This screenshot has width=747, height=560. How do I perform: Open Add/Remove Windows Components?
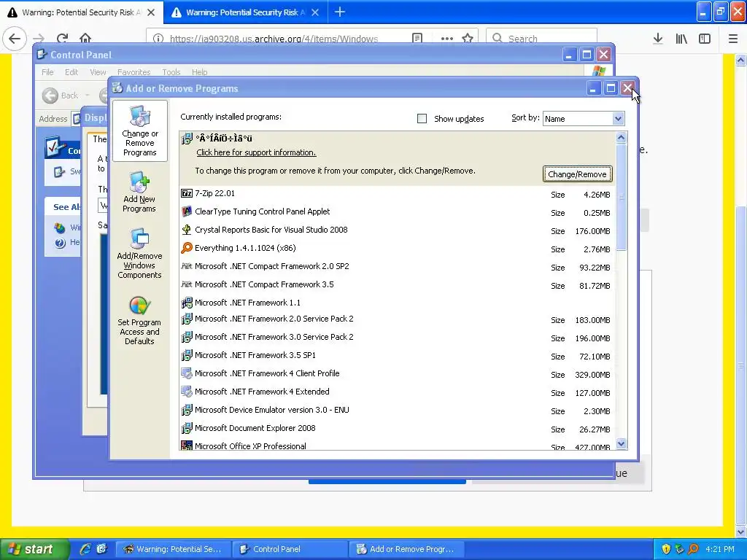139,253
